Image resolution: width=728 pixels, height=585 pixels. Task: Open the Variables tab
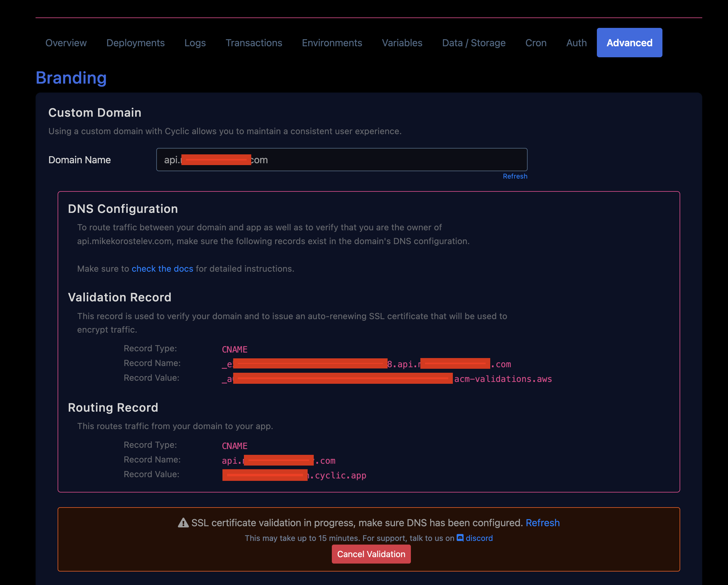pyautogui.click(x=402, y=43)
